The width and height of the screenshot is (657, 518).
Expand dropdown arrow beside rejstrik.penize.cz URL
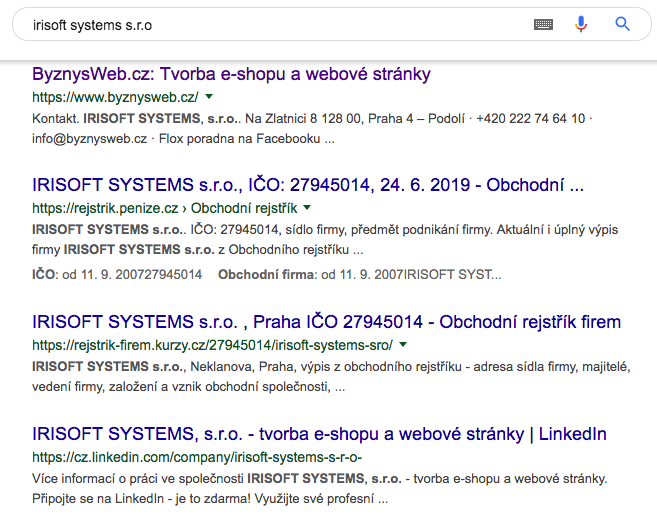307,207
